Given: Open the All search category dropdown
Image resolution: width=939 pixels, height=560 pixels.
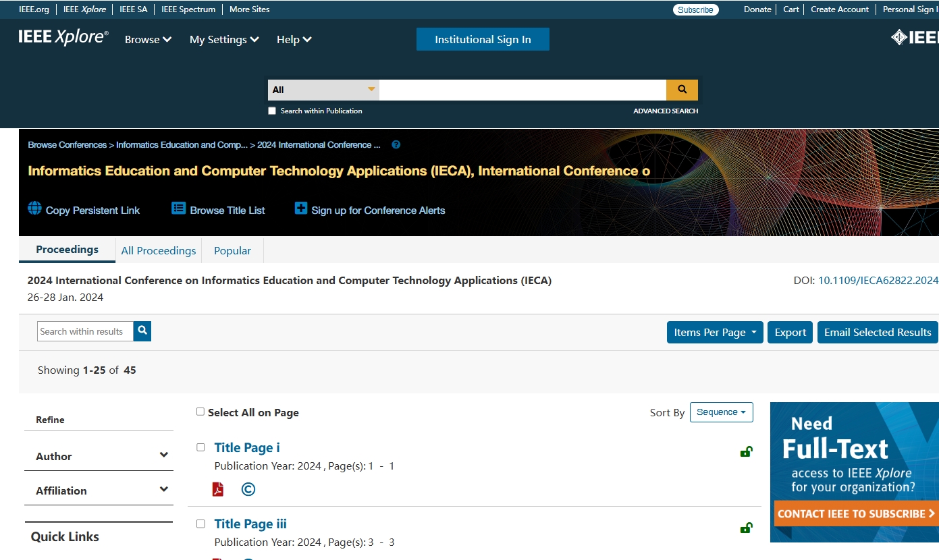Looking at the screenshot, I should pyautogui.click(x=323, y=90).
